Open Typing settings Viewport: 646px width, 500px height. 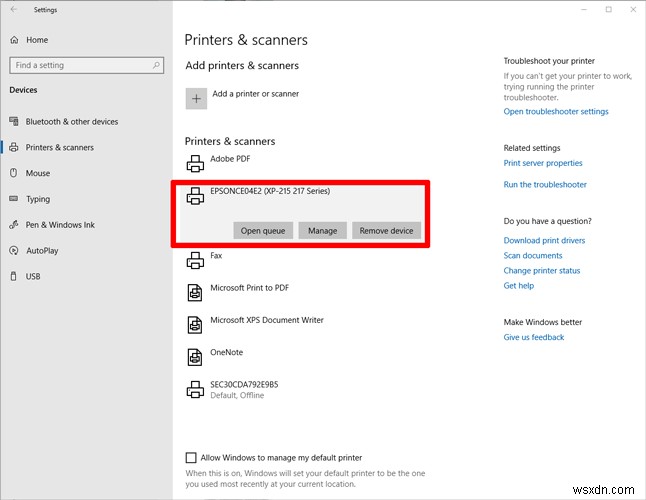click(38, 199)
